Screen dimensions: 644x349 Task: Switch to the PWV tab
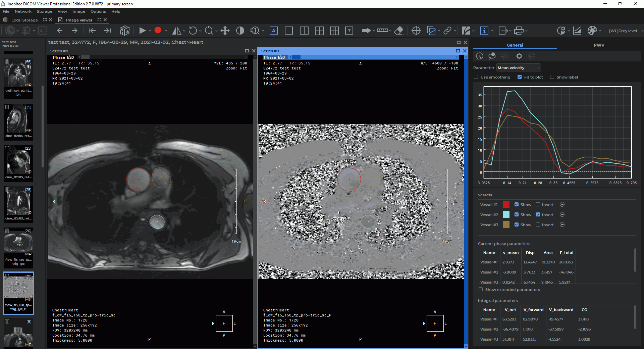pos(599,45)
